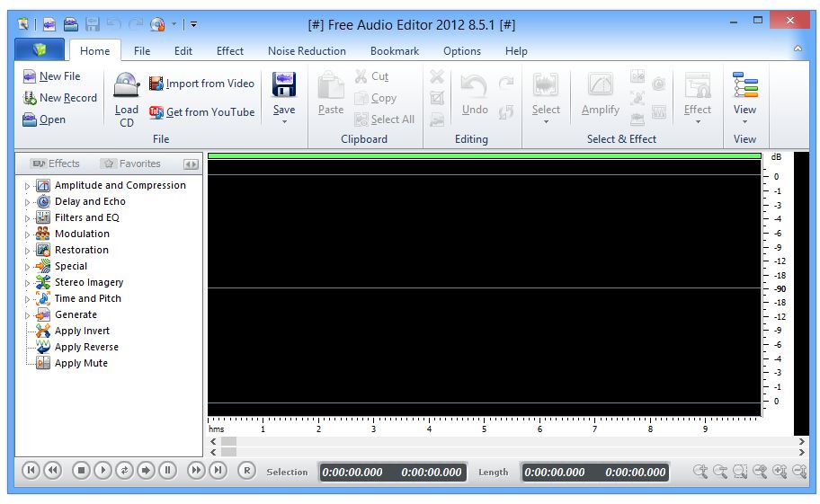Select Apply Invert effect
820x504 pixels.
73,331
